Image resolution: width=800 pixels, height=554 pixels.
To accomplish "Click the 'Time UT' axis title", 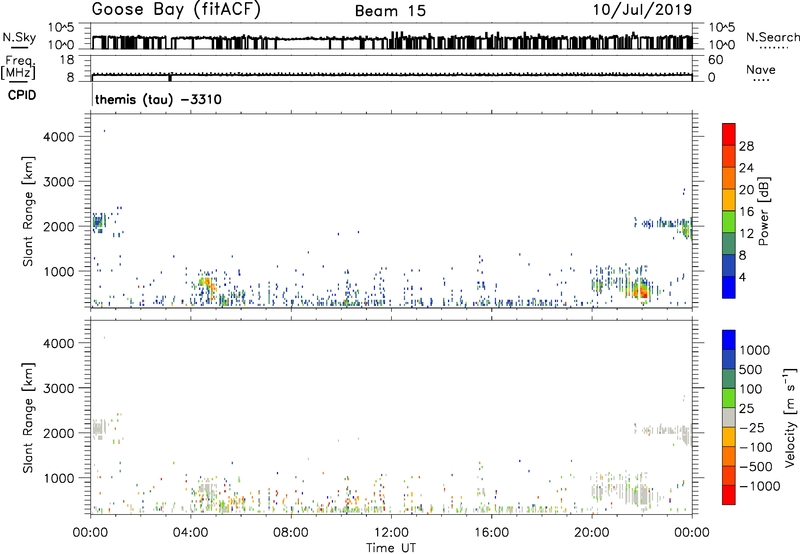I will pos(391,547).
